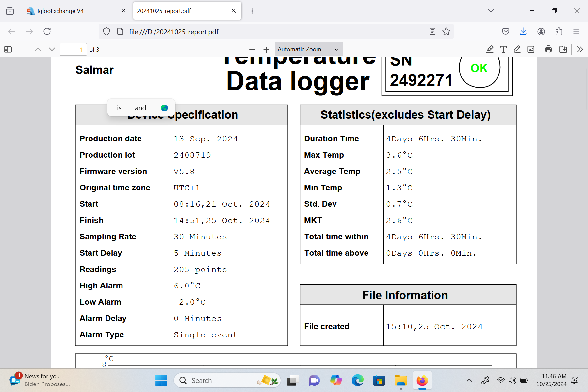Open News for you widget
Viewport: 588px width, 392px height.
(39, 380)
